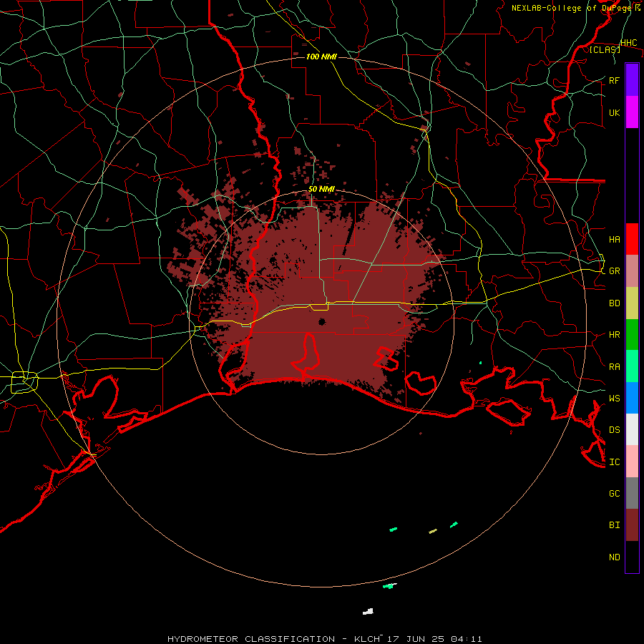The height and width of the screenshot is (644, 644).
Task: Click the RA legend label
Action: coord(614,367)
